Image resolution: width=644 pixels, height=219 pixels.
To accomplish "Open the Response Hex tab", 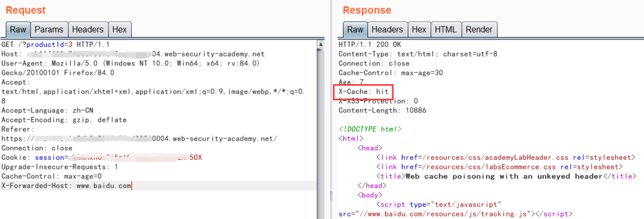I will 419,30.
